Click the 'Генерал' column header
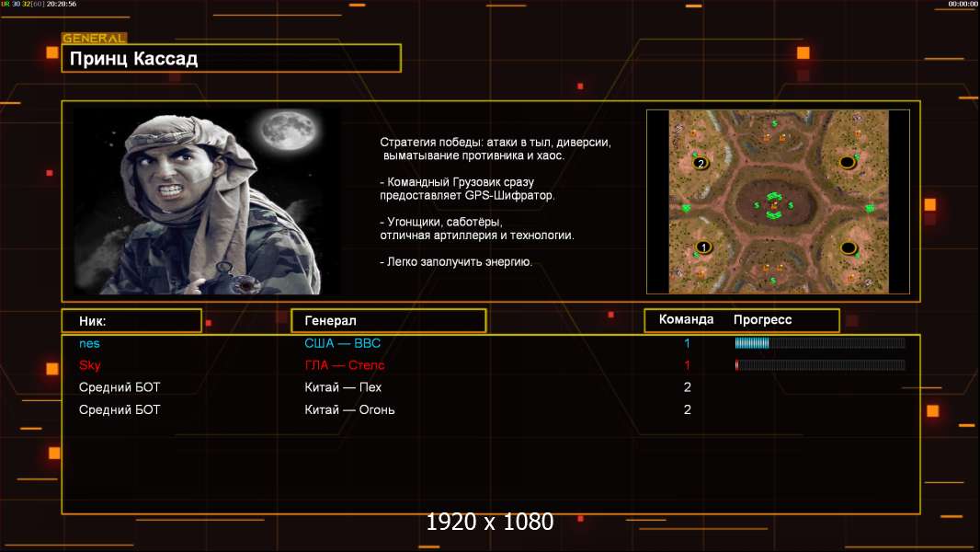The width and height of the screenshot is (980, 552). click(x=388, y=321)
